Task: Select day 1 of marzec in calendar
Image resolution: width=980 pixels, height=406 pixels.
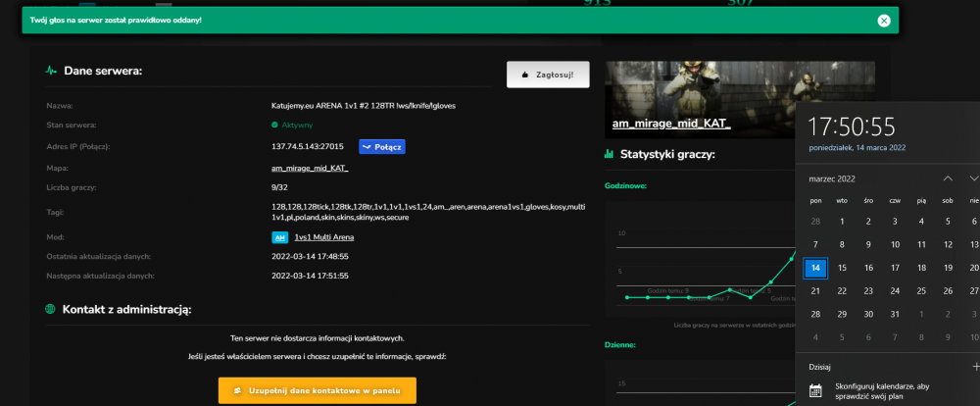Action: click(x=842, y=222)
